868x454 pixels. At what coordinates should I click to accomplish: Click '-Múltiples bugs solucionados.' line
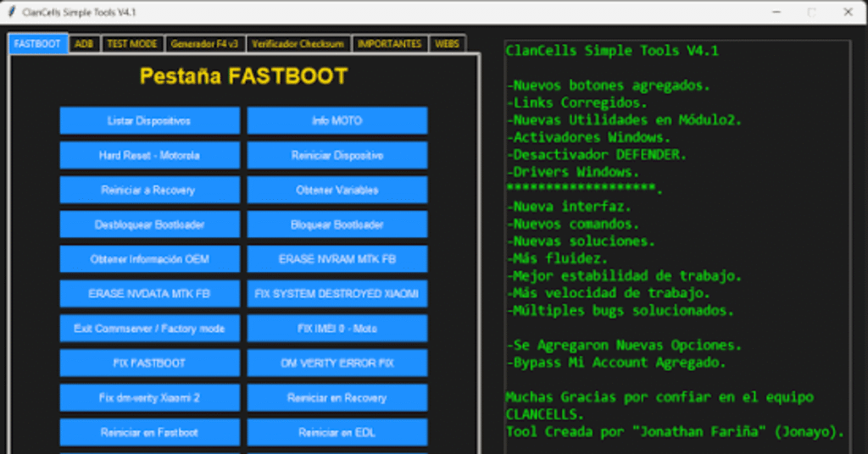point(620,310)
